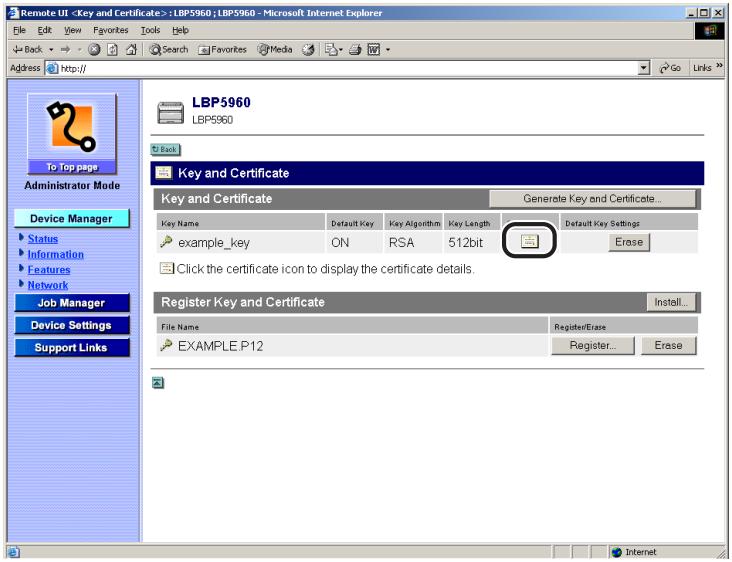Click the key icon beside EXAMPLE.P12

coord(166,345)
